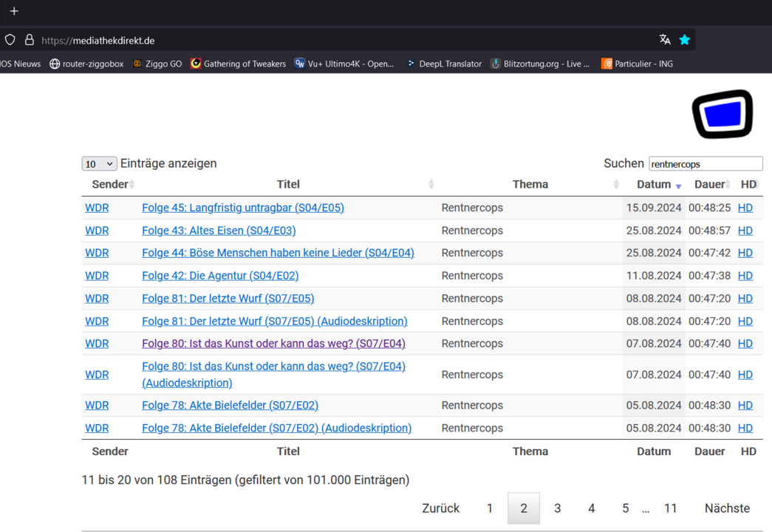Click the shield tracking protection icon
Viewport: 772px width, 532px height.
(10, 40)
